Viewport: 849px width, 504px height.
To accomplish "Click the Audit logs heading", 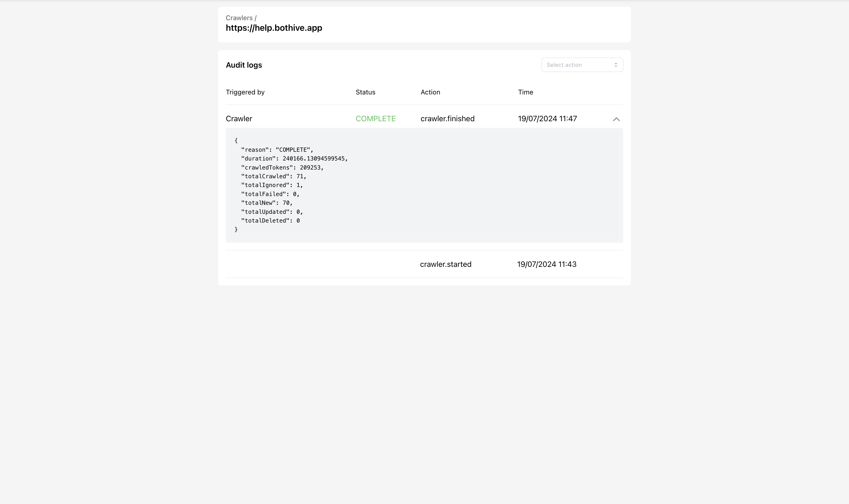I will point(244,65).
